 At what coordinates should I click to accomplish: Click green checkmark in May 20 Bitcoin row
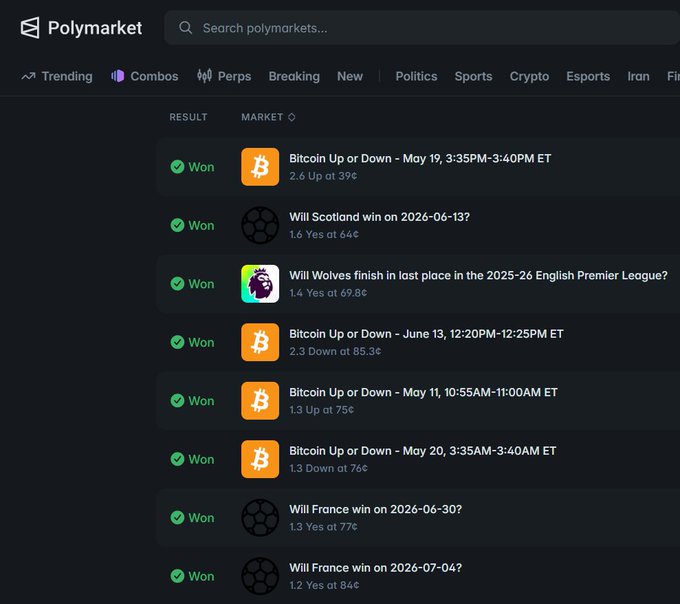177,459
